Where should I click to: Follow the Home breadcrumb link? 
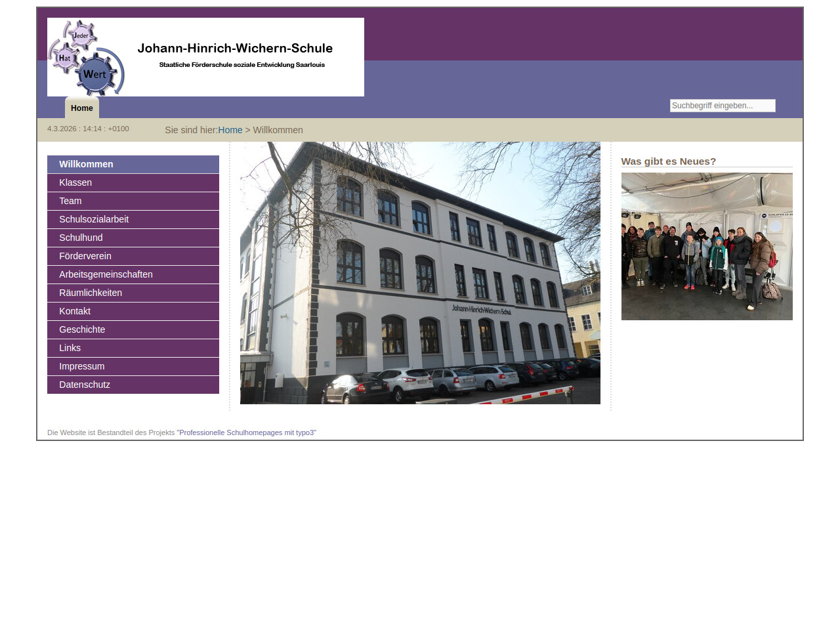coord(230,130)
